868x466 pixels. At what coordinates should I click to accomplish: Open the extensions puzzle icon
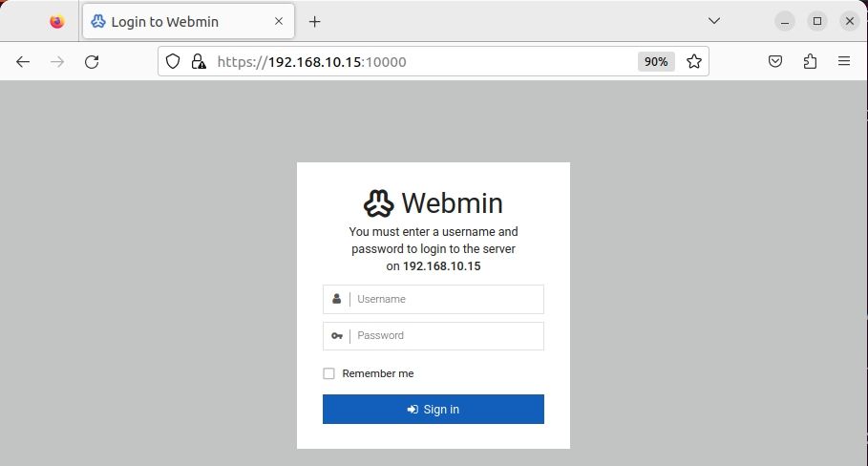pyautogui.click(x=810, y=61)
